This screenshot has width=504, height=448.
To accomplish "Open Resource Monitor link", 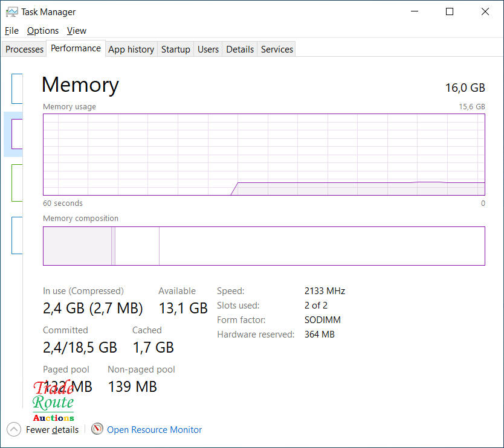I will pyautogui.click(x=155, y=430).
